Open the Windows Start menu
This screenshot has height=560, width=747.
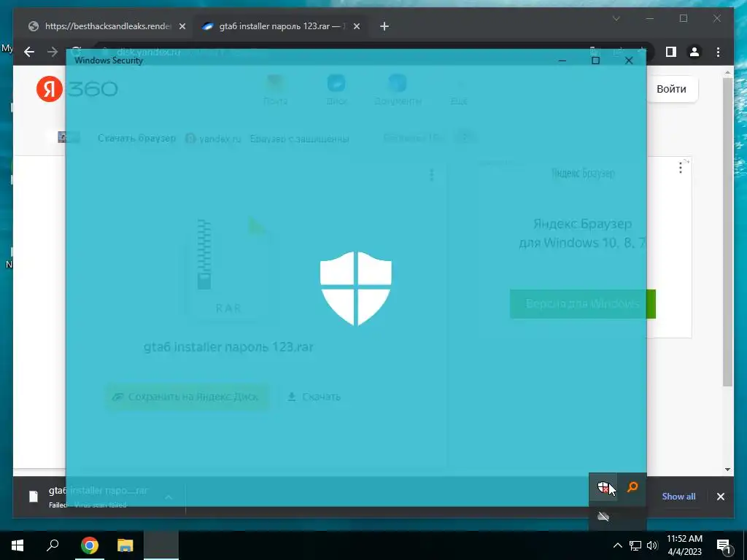click(18, 545)
